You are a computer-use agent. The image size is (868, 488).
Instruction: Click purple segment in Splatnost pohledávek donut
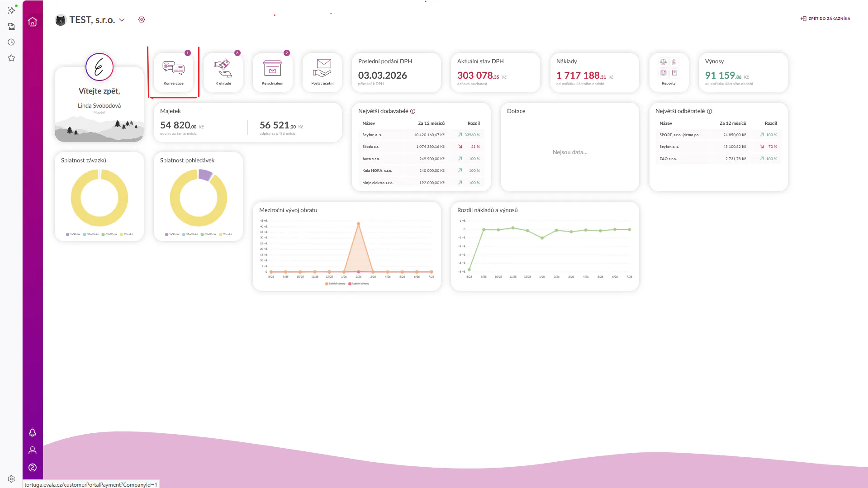[x=205, y=175]
